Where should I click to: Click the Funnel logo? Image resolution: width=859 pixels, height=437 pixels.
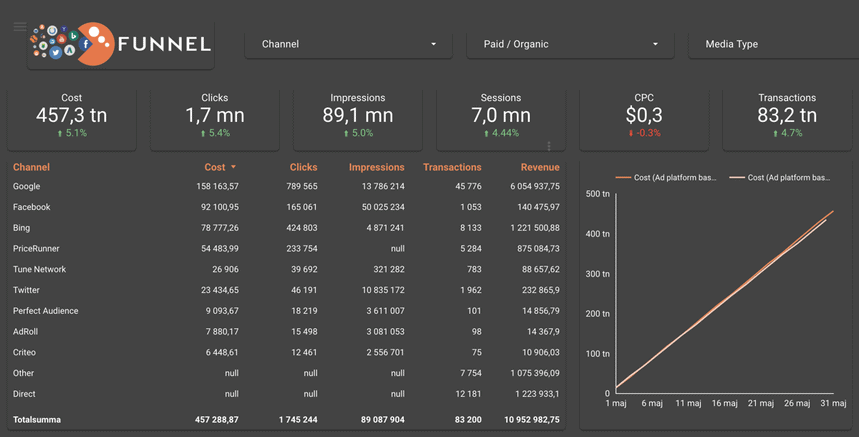[x=120, y=43]
